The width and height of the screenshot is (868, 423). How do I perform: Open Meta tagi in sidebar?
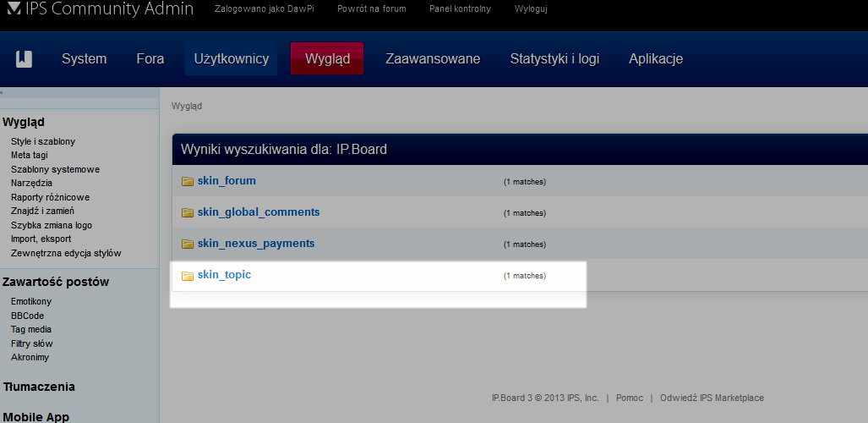point(30,155)
